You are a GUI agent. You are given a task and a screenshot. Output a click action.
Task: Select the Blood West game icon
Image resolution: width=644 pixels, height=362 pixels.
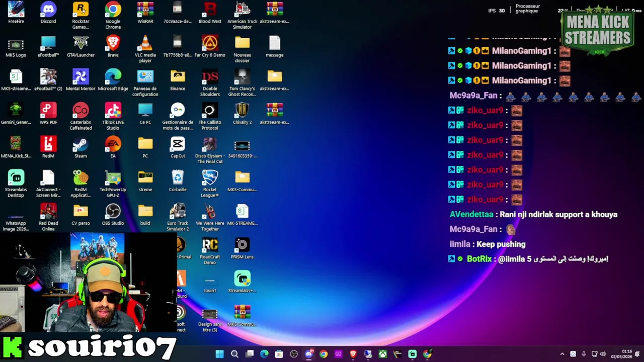210,13
